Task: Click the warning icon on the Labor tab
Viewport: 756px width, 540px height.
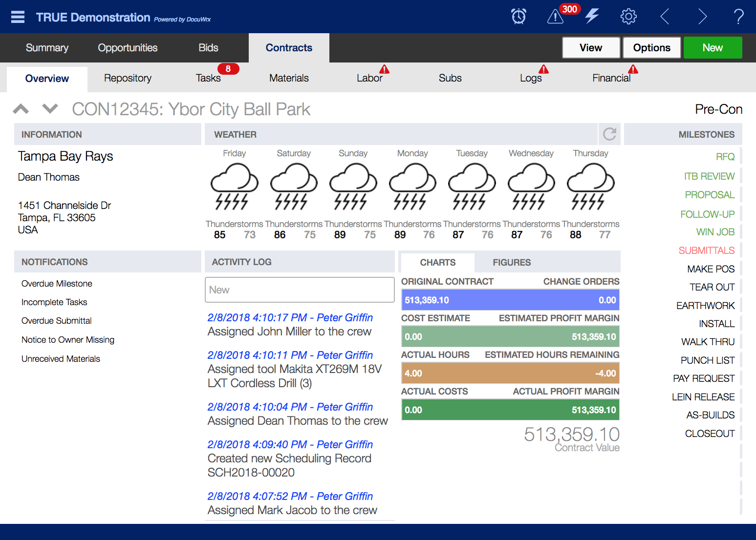Action: [384, 70]
